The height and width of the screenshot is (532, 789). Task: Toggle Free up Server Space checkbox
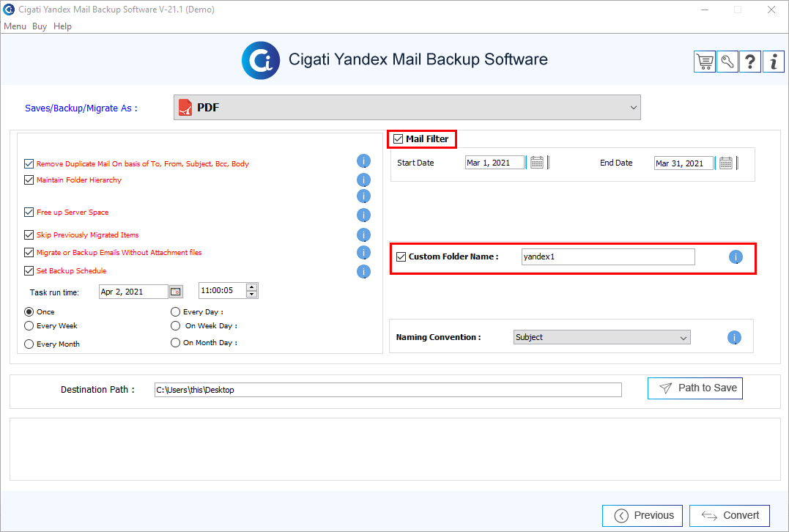29,212
